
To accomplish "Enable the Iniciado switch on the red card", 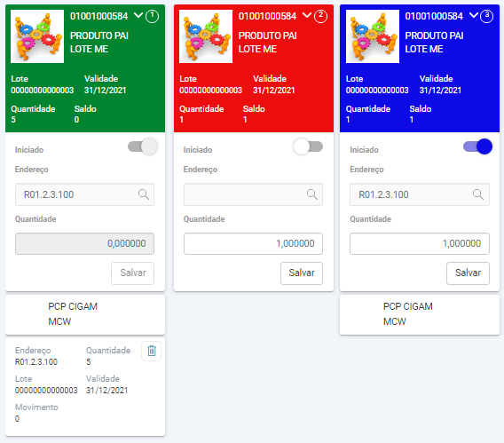I will [x=308, y=146].
